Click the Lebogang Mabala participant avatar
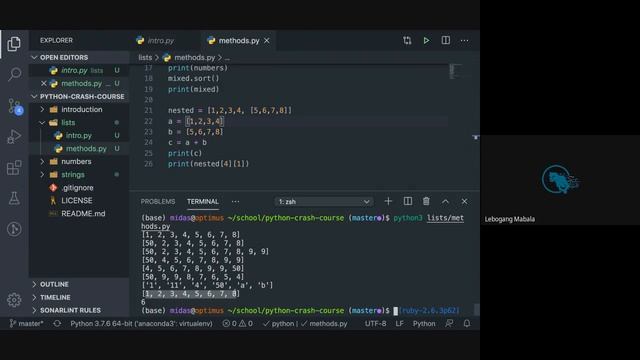Image resolution: width=640 pixels, height=360 pixels. (560, 179)
